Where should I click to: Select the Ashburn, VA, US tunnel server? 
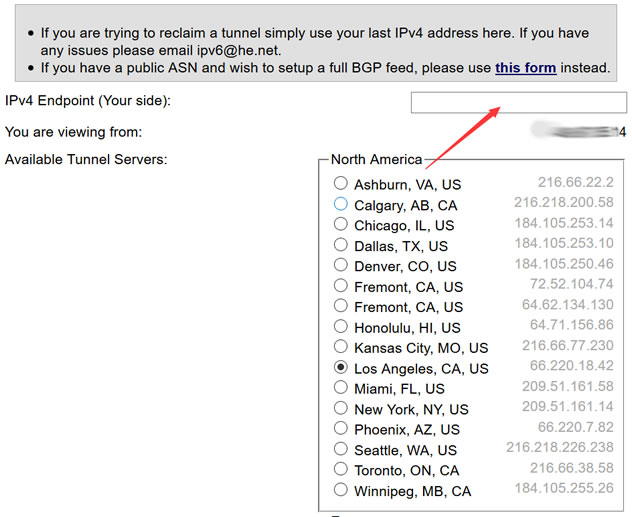(341, 183)
